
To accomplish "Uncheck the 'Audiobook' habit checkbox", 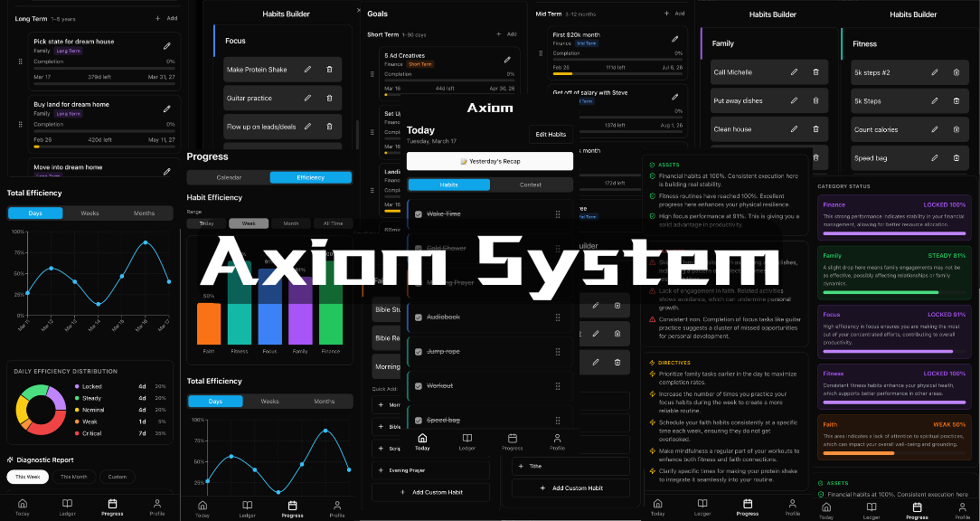I will click(x=418, y=317).
